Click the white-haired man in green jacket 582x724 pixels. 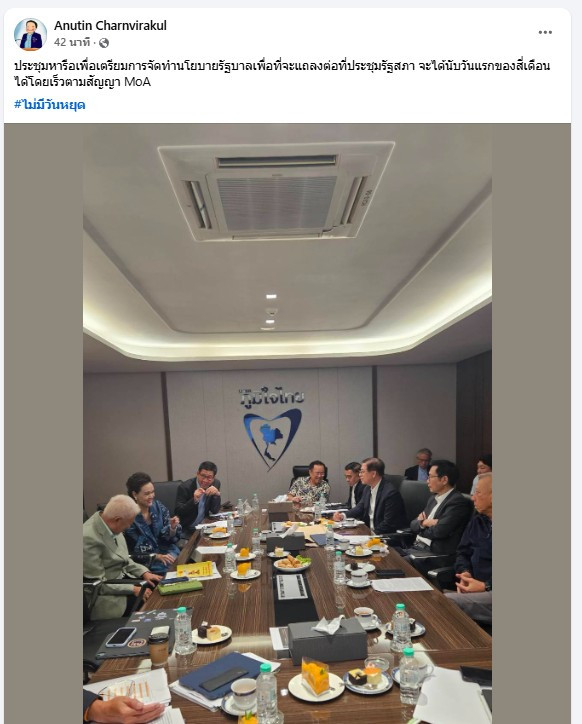(x=114, y=554)
